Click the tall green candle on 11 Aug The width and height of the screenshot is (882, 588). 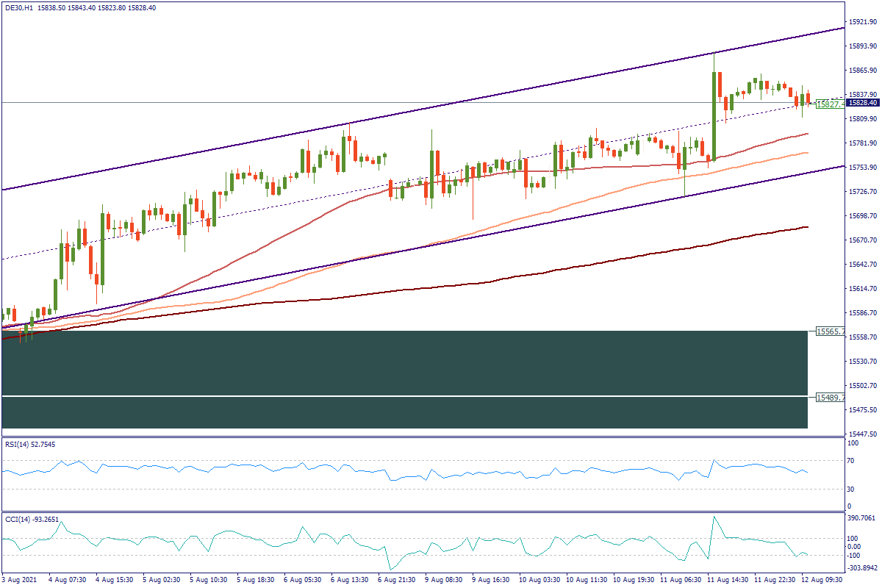point(714,110)
